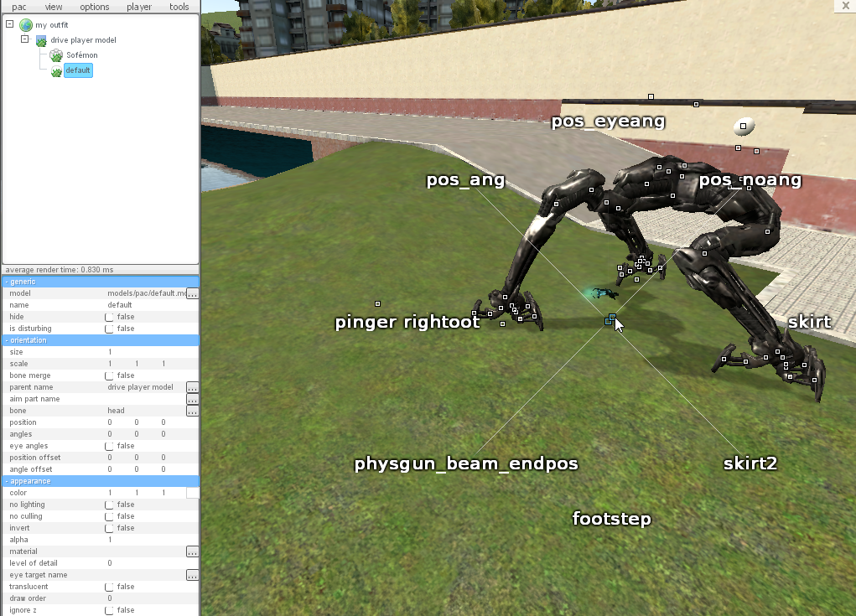Open the pac menu
Viewport: 856px width, 616px height.
[x=18, y=7]
